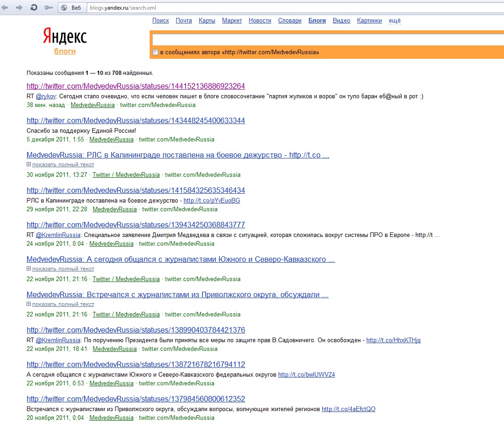Open Twitter / MedvedevRussia link dated 30 ноября
The height and width of the screenshot is (429, 504).
[x=126, y=175]
